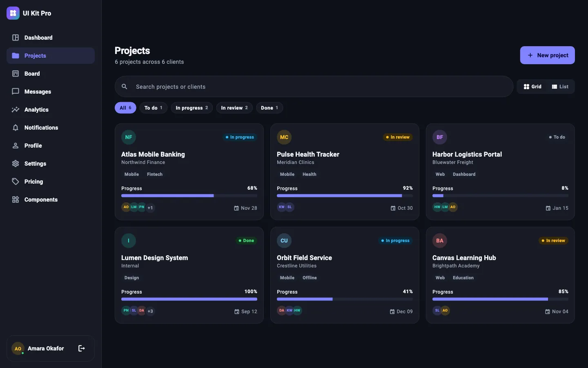This screenshot has width=588, height=368.
Task: Click the Lumen Design System progress bar
Action: click(x=189, y=299)
